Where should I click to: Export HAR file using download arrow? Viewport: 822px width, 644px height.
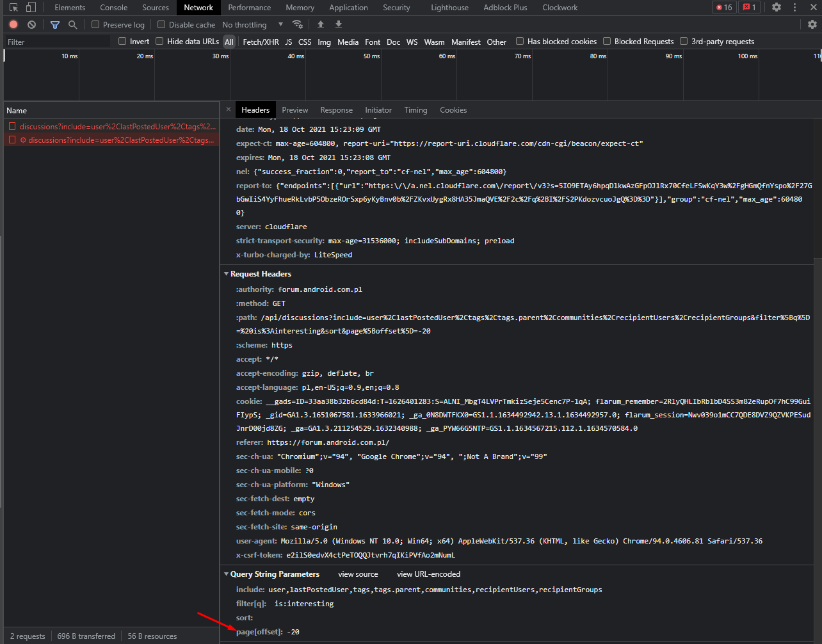tap(338, 24)
